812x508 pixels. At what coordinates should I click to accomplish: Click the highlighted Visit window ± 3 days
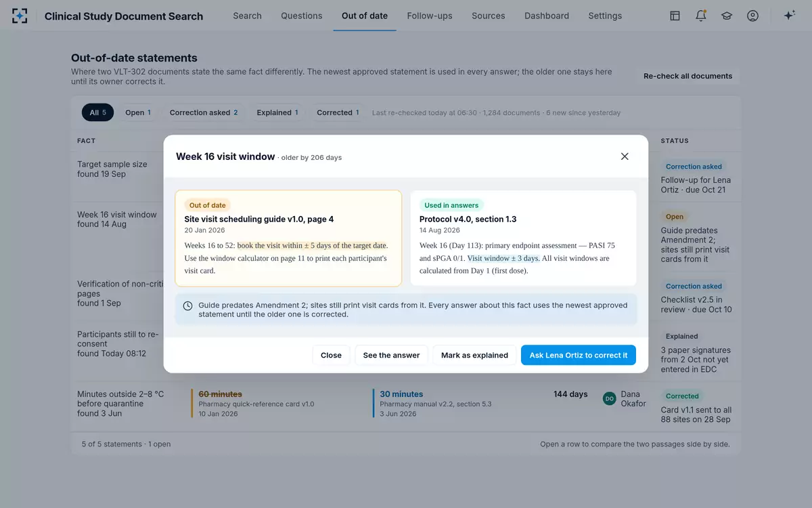click(503, 258)
